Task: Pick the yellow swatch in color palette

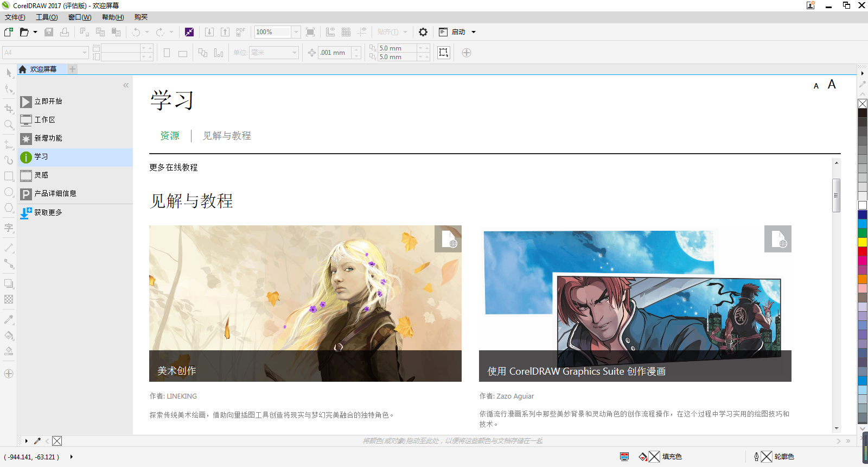Action: pos(863,242)
